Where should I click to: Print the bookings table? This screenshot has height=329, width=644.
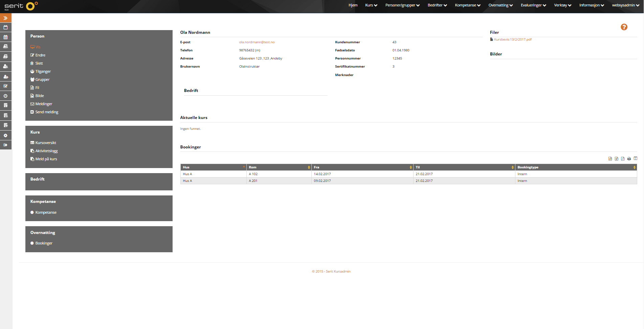click(629, 159)
